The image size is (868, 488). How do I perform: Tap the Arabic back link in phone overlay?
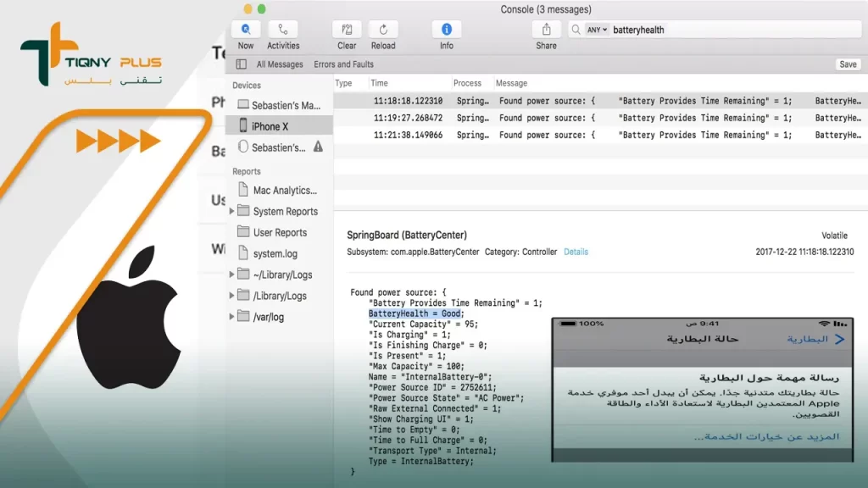(816, 339)
